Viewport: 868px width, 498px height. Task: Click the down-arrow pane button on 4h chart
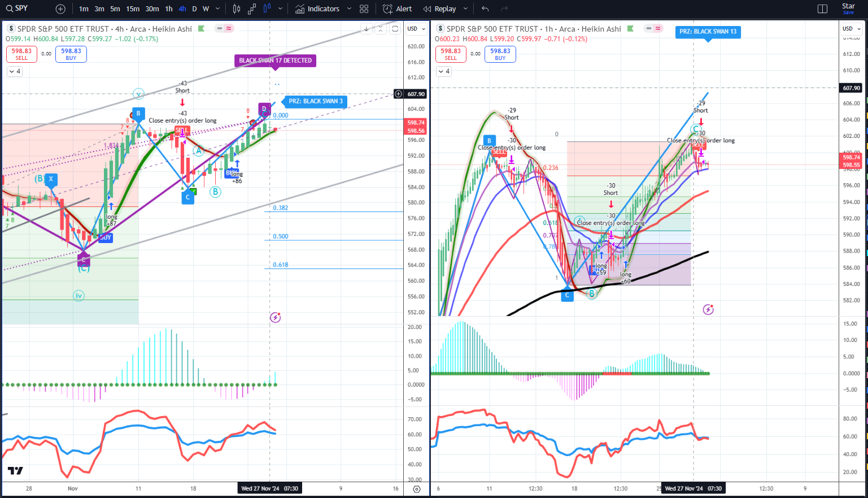367,29
